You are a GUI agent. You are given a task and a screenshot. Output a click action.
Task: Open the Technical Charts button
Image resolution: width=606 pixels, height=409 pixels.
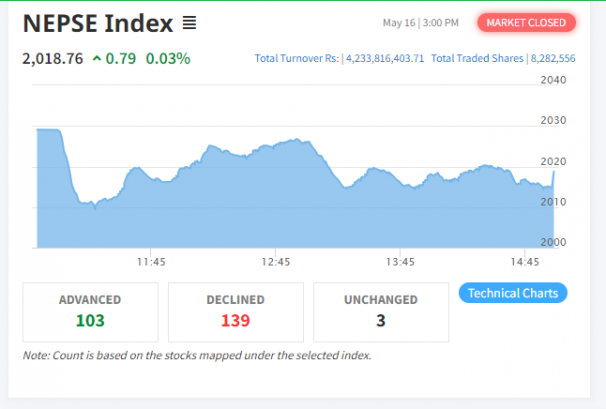pos(513,293)
